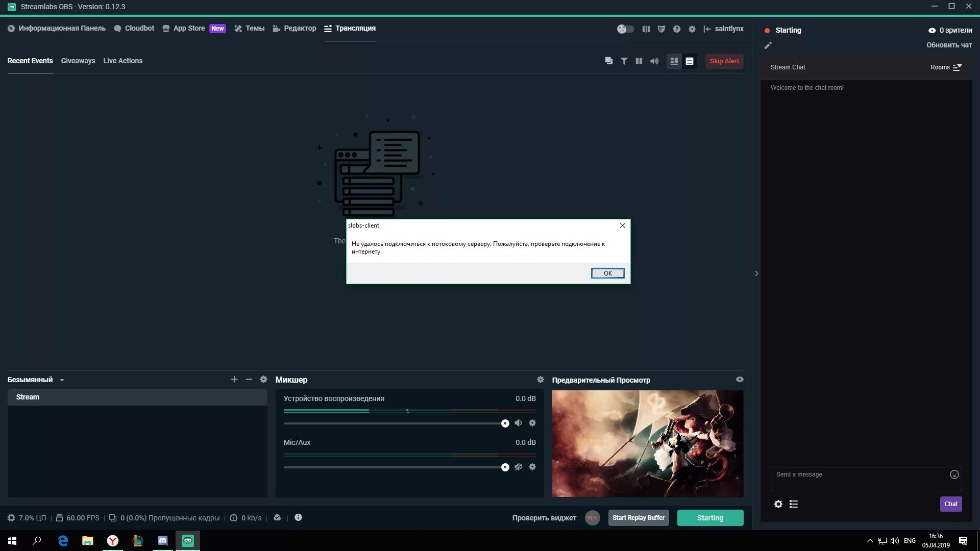Click the list view toggle icon
Image resolution: width=980 pixels, height=551 pixels.
pyautogui.click(x=690, y=61)
